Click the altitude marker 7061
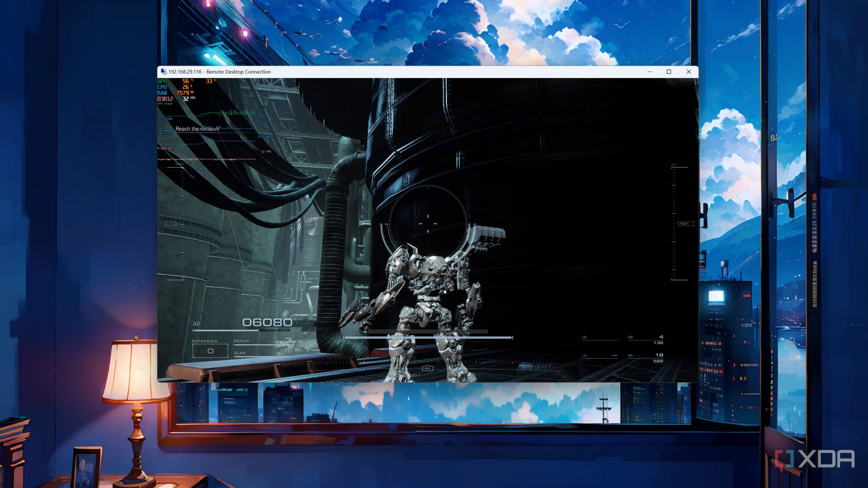The image size is (868, 488). [x=685, y=224]
